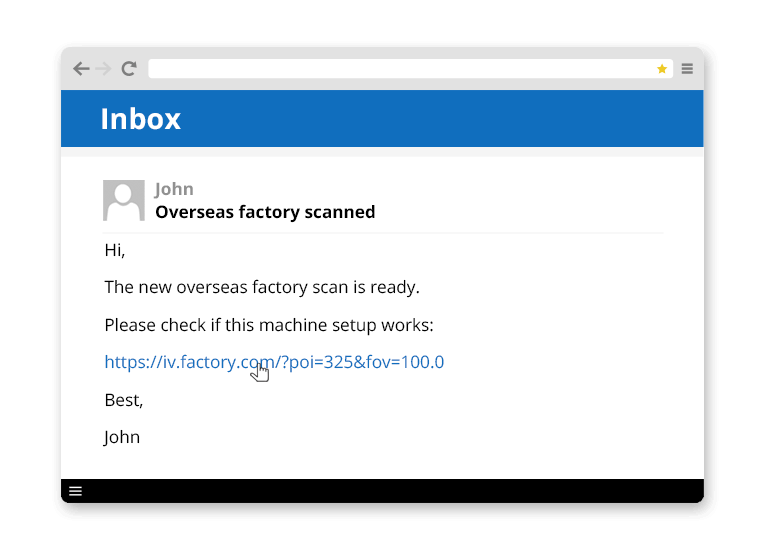
Task: Click the empty right side of the blue Inbox header bar
Action: tap(500, 119)
